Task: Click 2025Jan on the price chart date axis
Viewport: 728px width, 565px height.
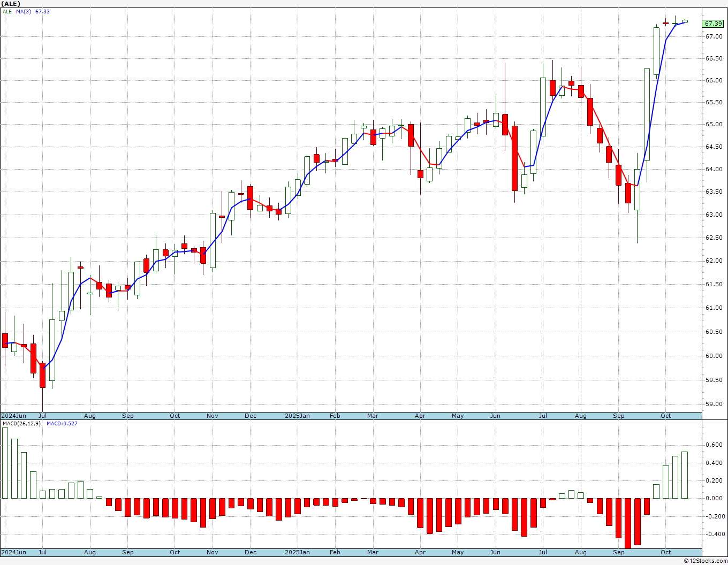Action: click(x=297, y=416)
